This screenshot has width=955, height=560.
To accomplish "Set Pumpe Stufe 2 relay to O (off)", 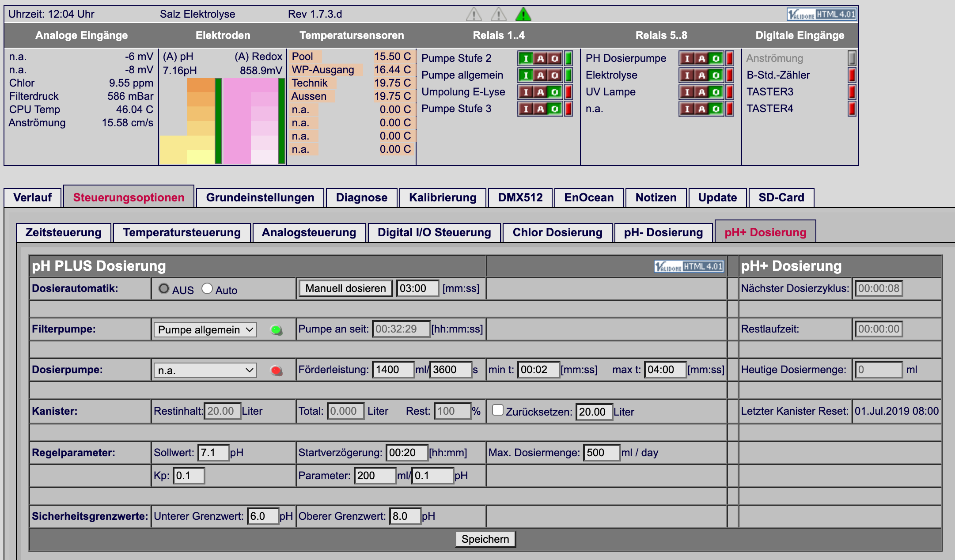I will [x=555, y=58].
